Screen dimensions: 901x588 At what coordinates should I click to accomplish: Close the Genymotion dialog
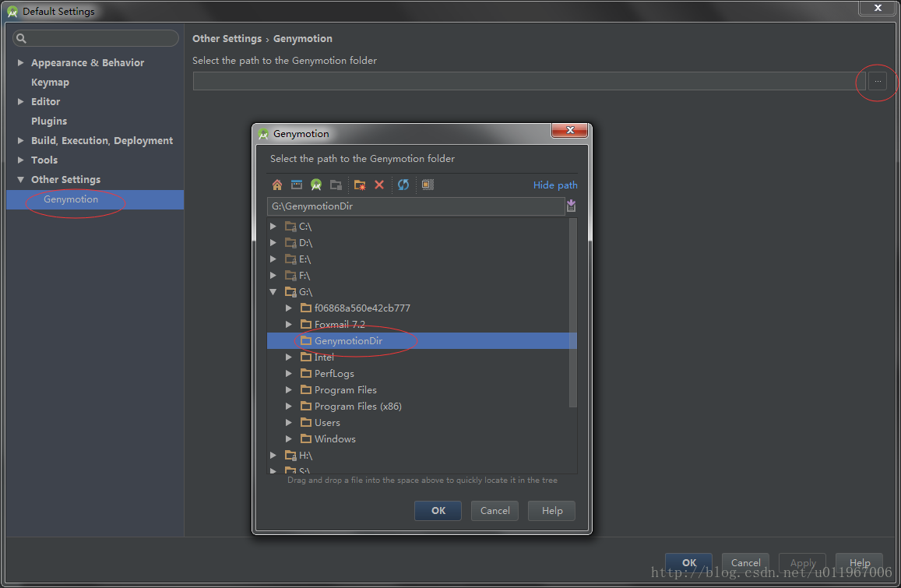click(569, 131)
